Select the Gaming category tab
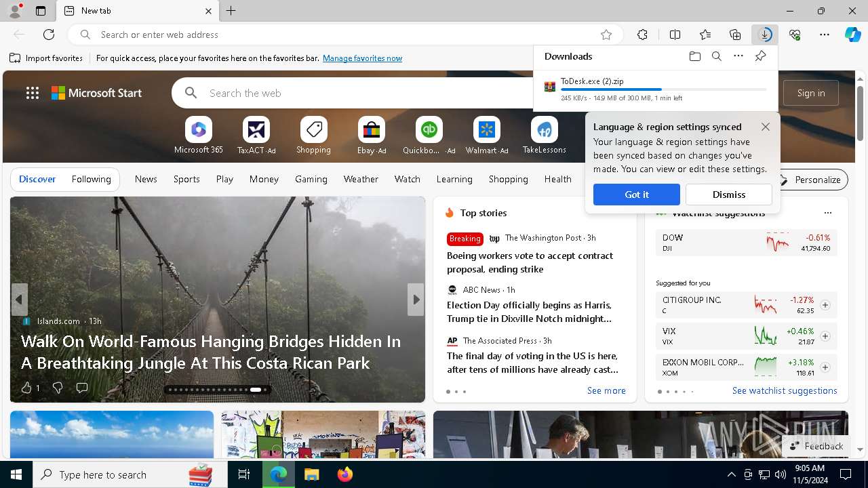Image resolution: width=868 pixels, height=488 pixels. click(x=311, y=179)
